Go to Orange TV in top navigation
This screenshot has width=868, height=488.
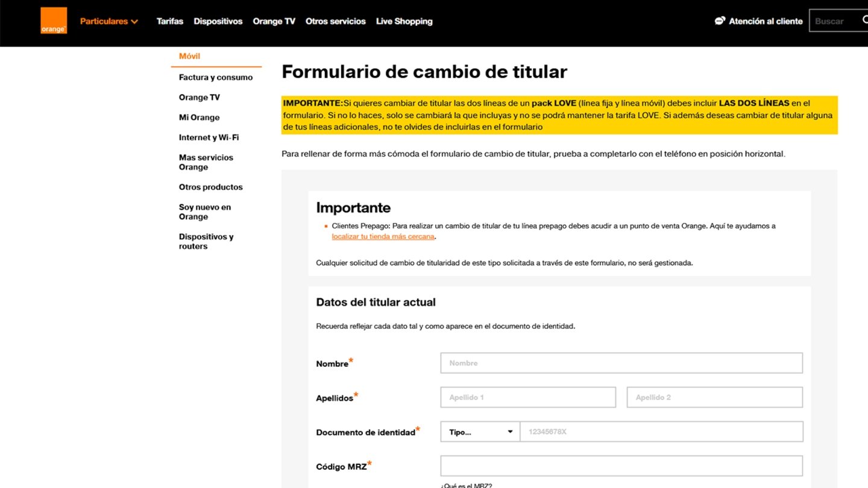[274, 21]
